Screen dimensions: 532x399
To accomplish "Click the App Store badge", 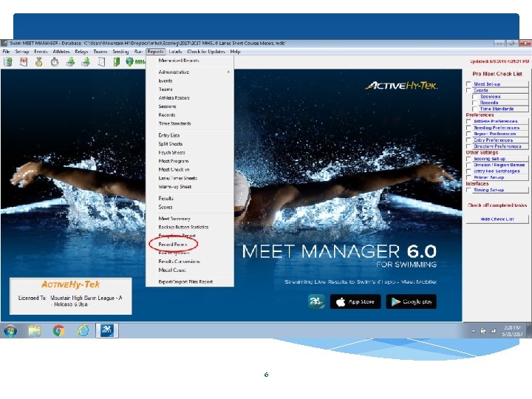I will (x=355, y=301).
